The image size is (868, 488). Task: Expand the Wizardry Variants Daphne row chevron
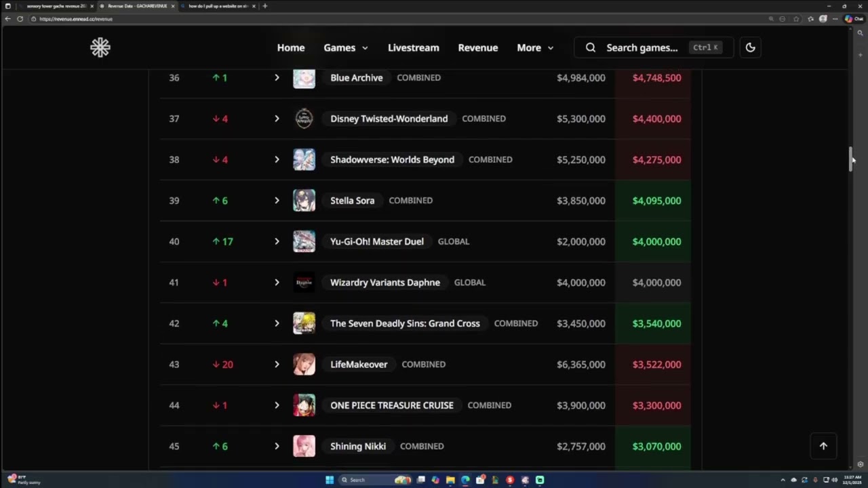[x=277, y=283]
